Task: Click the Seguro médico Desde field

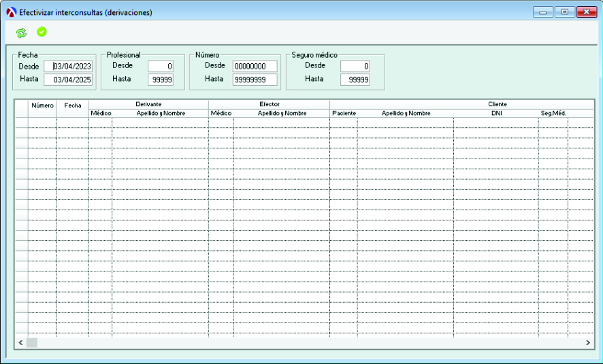Action: 355,66
